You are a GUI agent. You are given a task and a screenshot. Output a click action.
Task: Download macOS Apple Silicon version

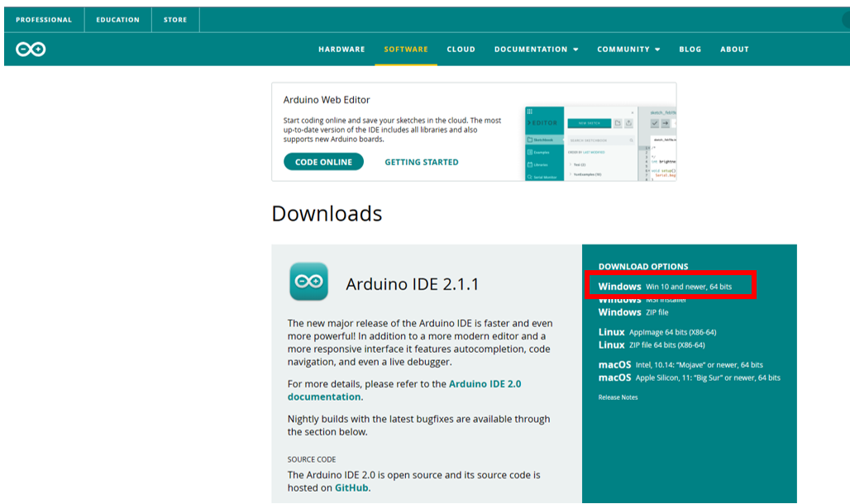[x=689, y=378]
